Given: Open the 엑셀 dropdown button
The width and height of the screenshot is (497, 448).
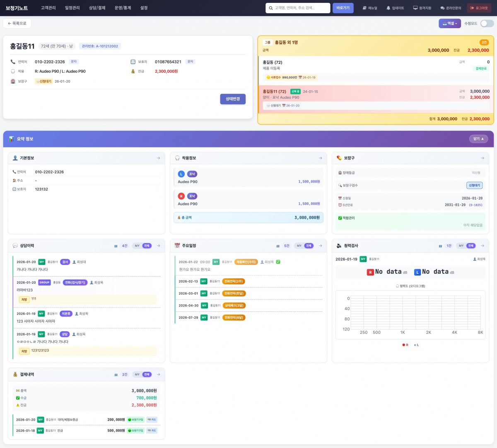Looking at the screenshot, I should point(449,24).
